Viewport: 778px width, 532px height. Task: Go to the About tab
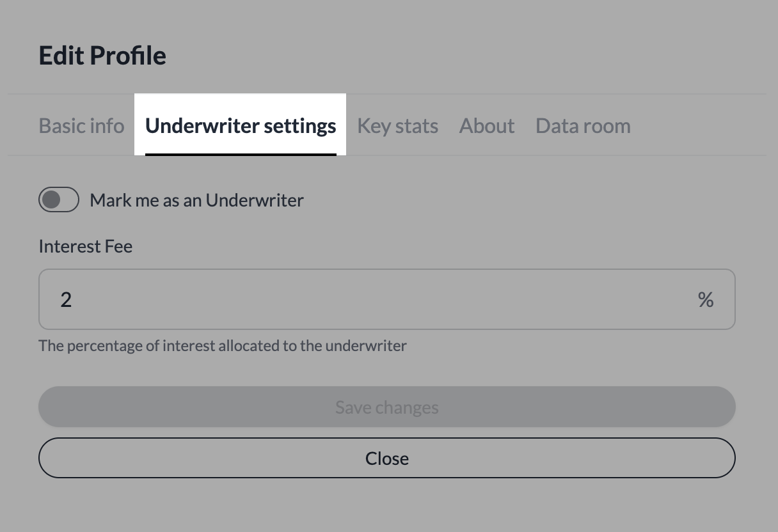(486, 126)
